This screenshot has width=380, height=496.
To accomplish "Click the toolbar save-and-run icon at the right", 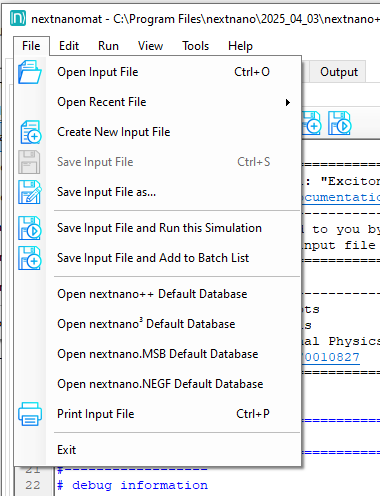I will click(x=339, y=123).
